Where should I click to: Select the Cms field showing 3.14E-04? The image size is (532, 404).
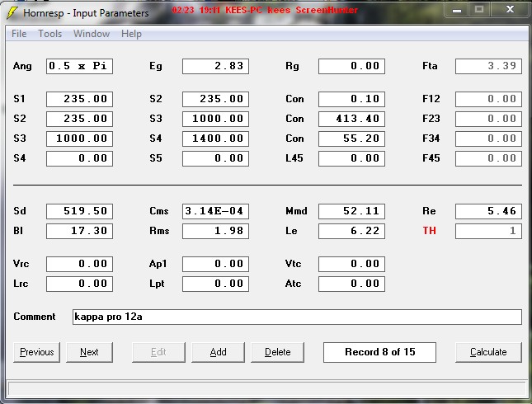point(215,211)
